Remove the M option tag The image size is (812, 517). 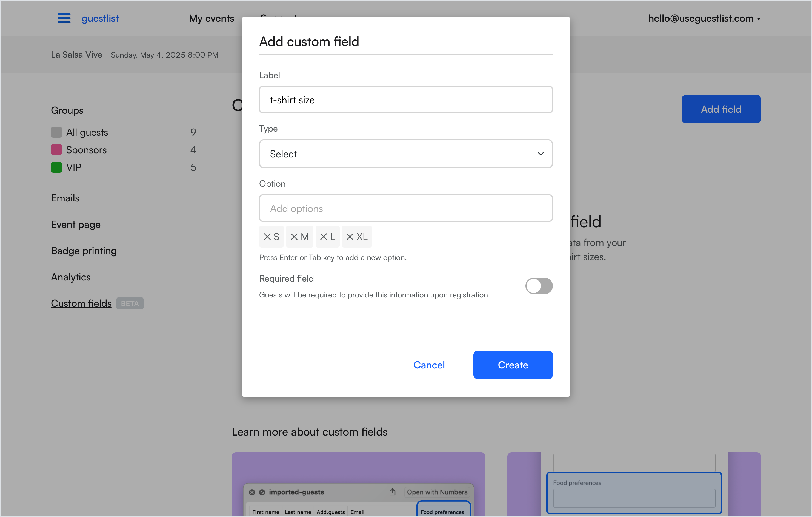tap(294, 237)
